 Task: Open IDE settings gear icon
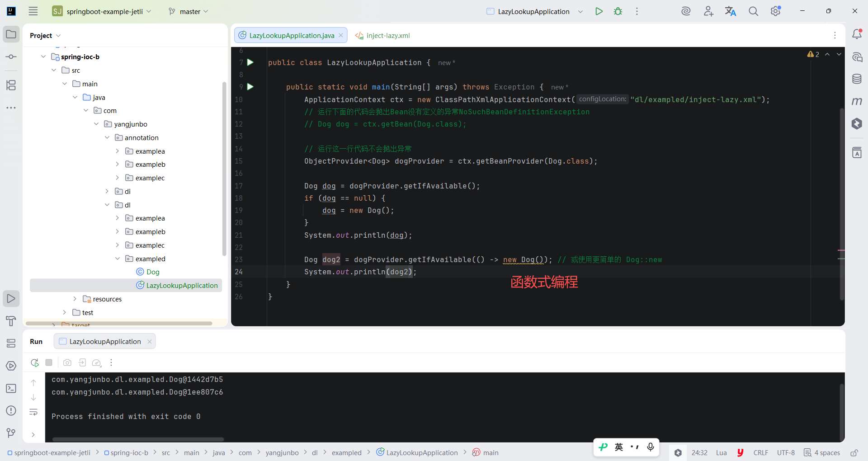click(776, 11)
